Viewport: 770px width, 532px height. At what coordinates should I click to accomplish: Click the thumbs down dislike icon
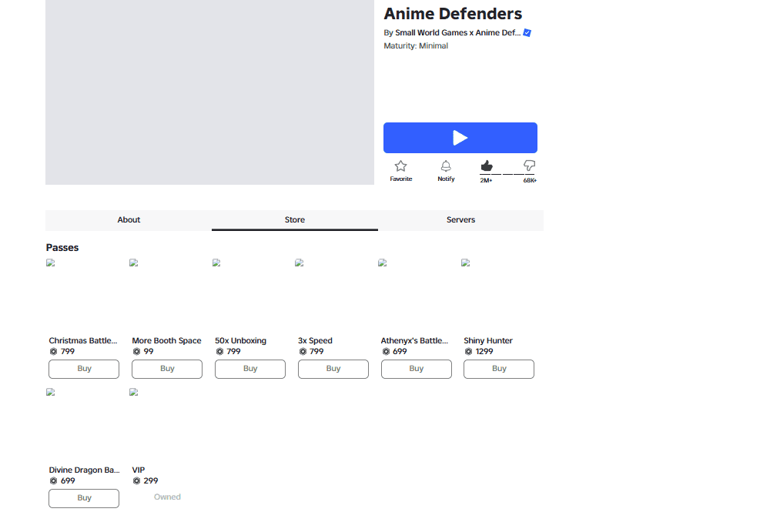[530, 166]
